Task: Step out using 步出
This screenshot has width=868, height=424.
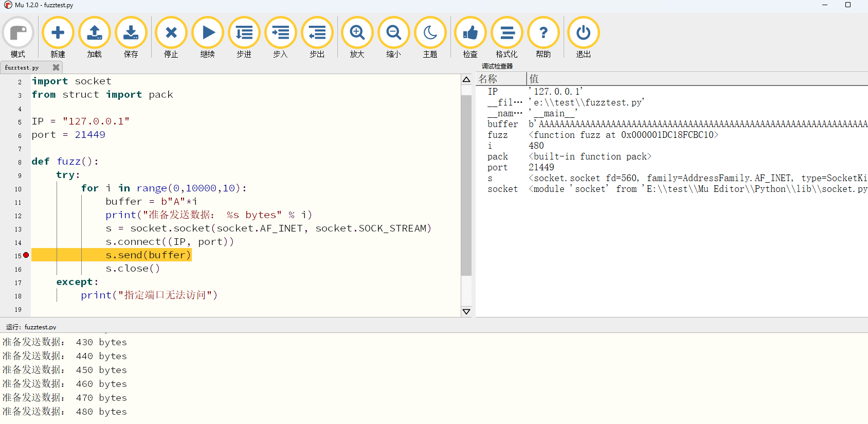Action: [317, 37]
